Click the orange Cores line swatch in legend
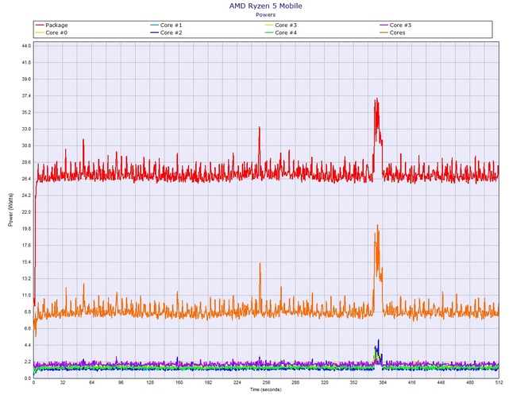 pyautogui.click(x=384, y=33)
